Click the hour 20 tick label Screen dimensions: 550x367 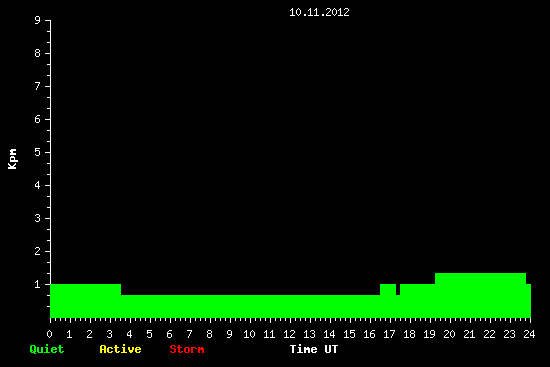coord(449,334)
